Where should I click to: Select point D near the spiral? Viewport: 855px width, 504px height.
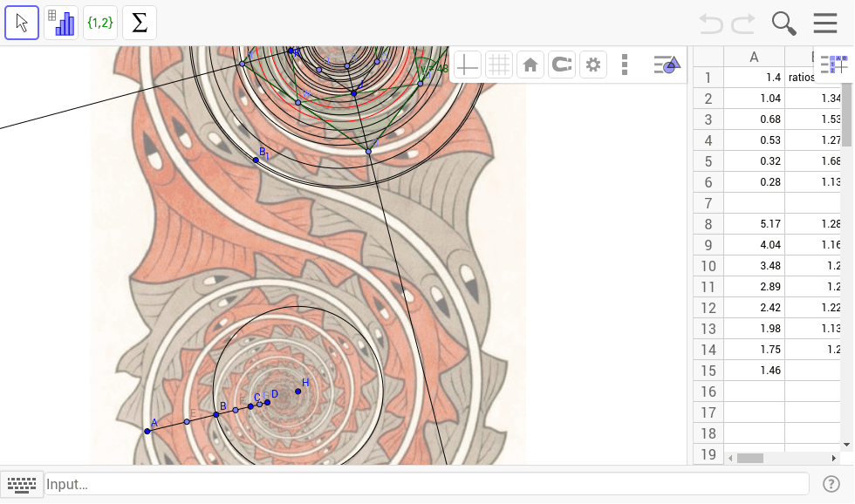coord(267,403)
